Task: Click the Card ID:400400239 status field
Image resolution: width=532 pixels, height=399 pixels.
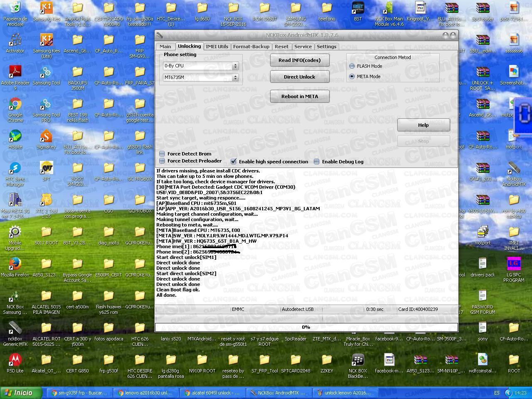Action: pos(418,309)
